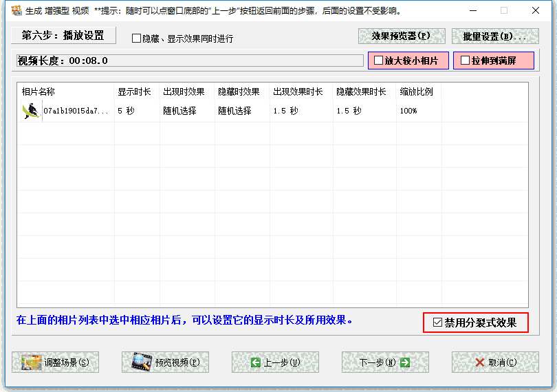Uncheck 禁用分裂式效果 checkbox
557x392 pixels.
(x=437, y=323)
